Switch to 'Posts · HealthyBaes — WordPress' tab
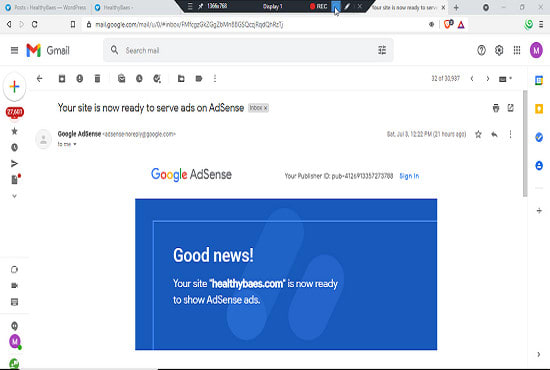This screenshot has height=370, width=550. (46, 7)
